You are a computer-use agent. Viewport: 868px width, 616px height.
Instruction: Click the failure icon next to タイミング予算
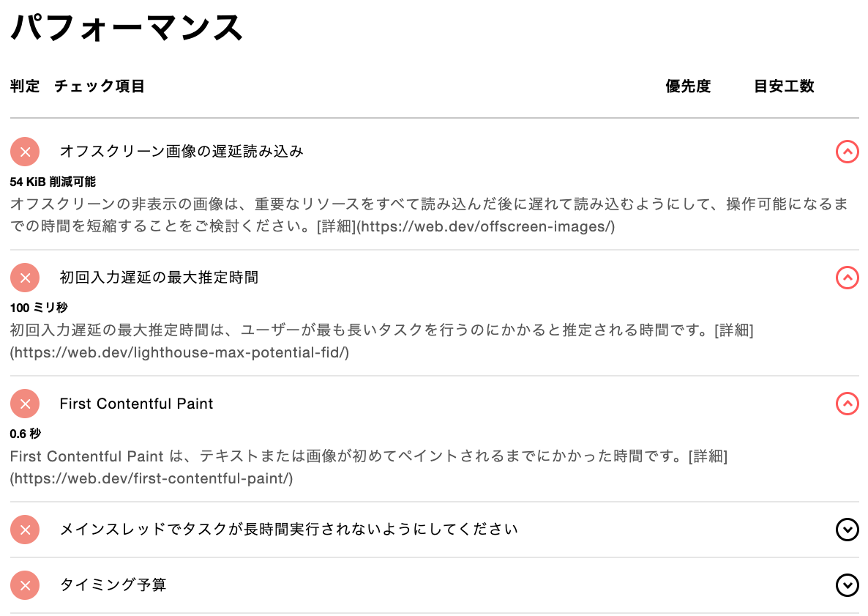[x=24, y=585]
